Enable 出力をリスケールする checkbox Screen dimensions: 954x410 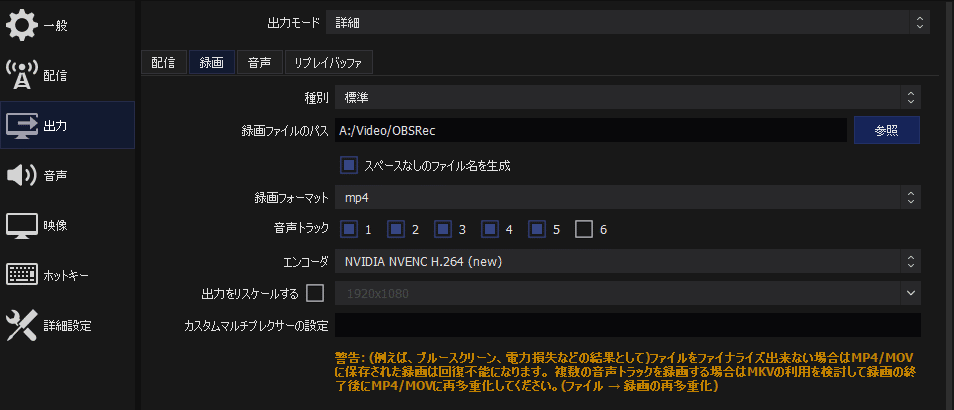[315, 293]
